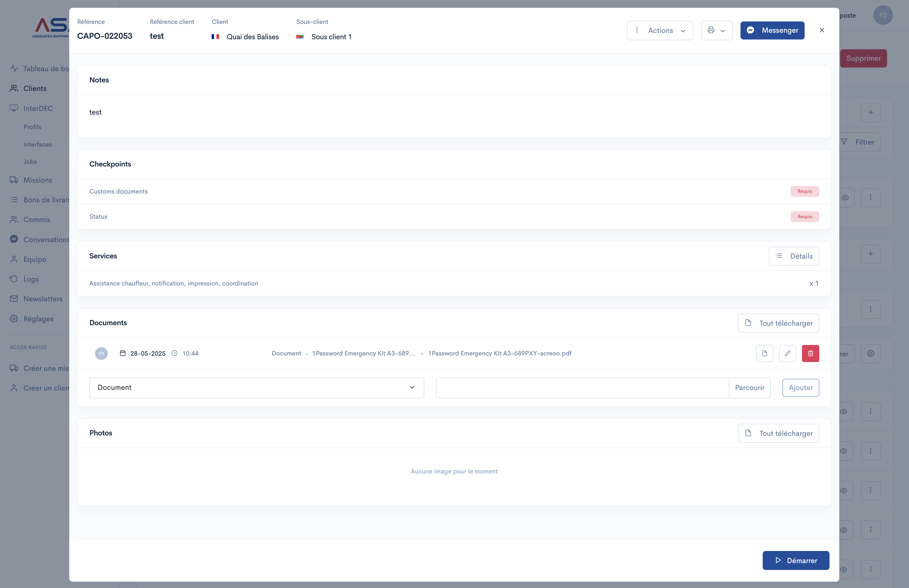Click the Supprimer button behind dialog
Screen dimensions: 909x588
click(x=863, y=59)
